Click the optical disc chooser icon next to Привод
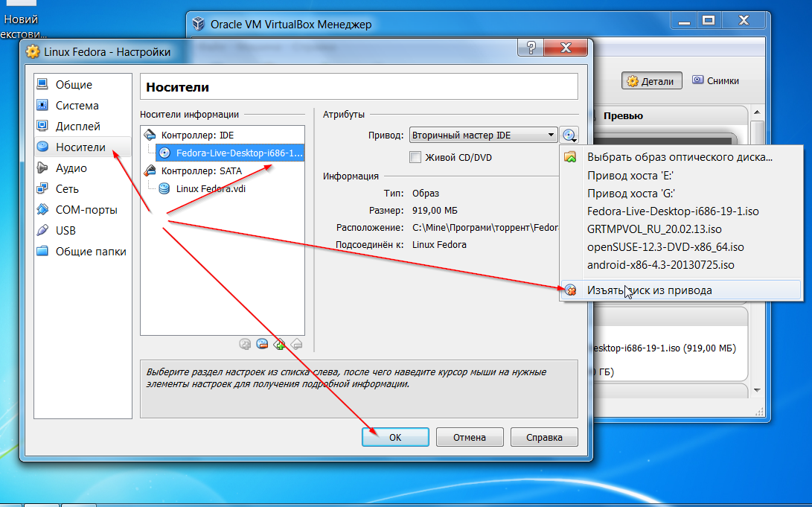Screen dimensions: 812x507 click(x=569, y=135)
